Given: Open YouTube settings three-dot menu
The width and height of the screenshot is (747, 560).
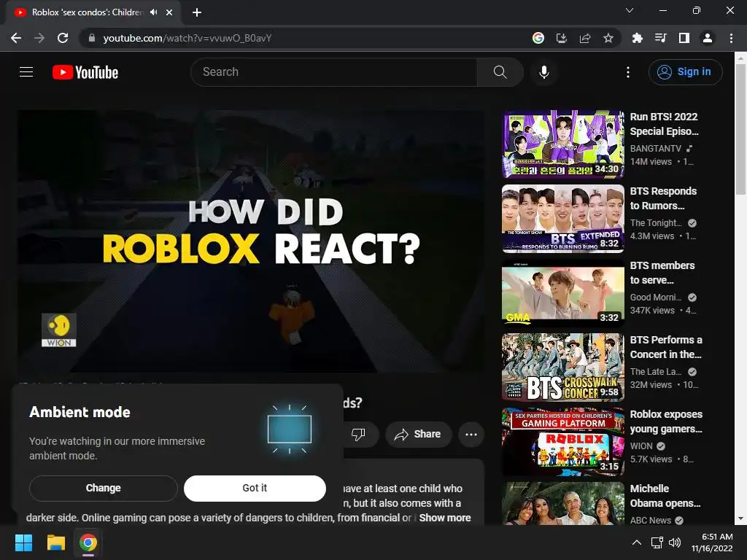Looking at the screenshot, I should pyautogui.click(x=628, y=72).
